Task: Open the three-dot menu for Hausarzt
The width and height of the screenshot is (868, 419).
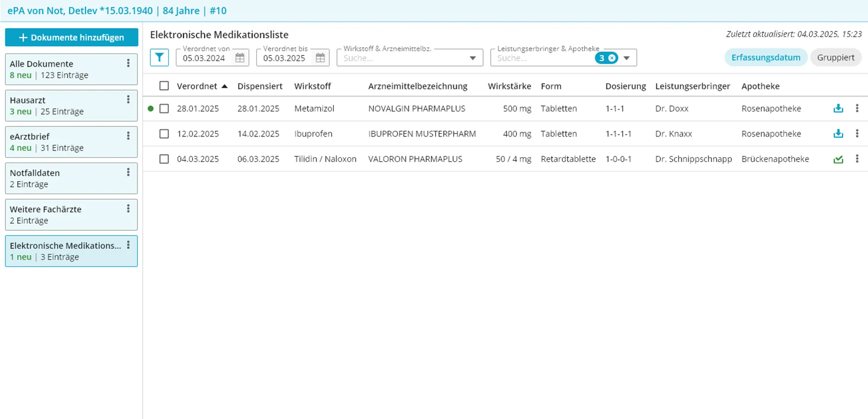Action: coord(128,100)
